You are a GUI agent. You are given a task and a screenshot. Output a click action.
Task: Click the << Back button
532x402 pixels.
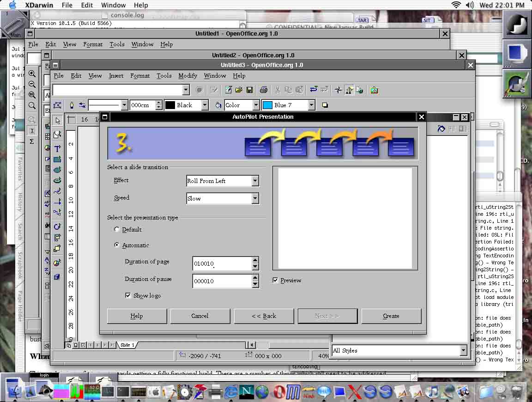[x=264, y=316]
